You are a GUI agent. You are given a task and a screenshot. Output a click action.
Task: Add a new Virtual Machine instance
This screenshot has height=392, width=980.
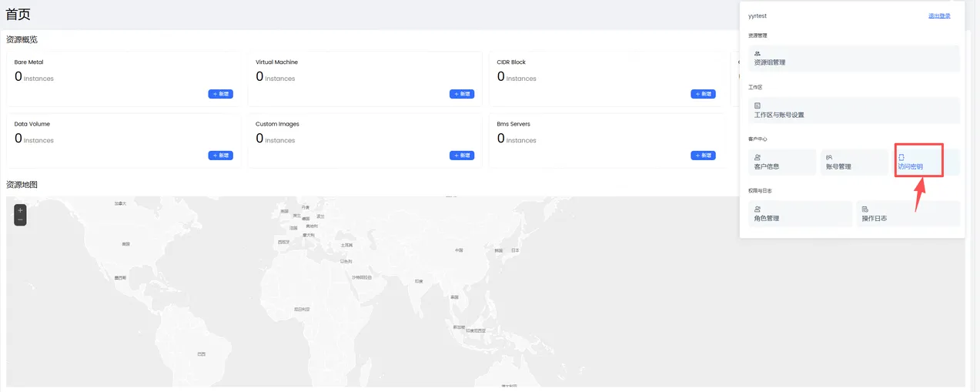coord(462,94)
